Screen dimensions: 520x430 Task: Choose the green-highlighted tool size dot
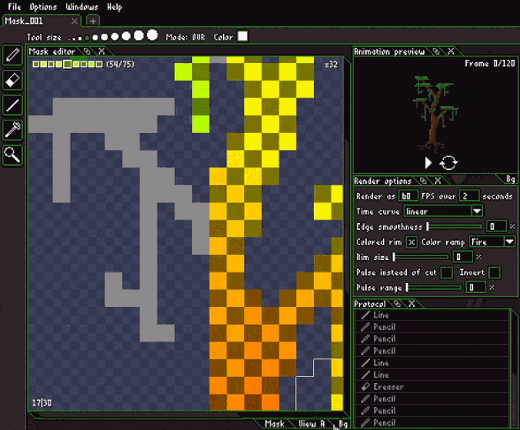click(x=87, y=38)
